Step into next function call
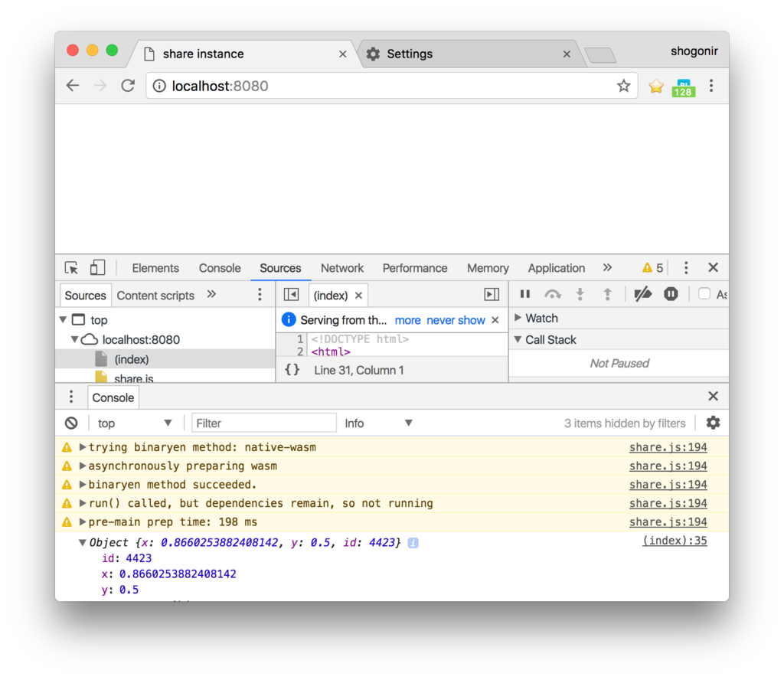The height and width of the screenshot is (680, 784). (x=580, y=294)
